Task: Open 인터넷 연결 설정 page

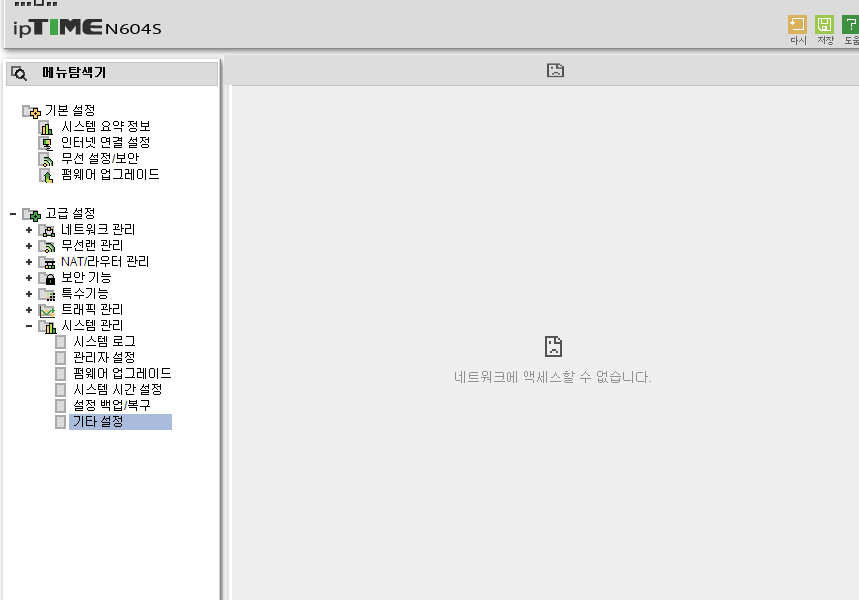Action: (106, 142)
